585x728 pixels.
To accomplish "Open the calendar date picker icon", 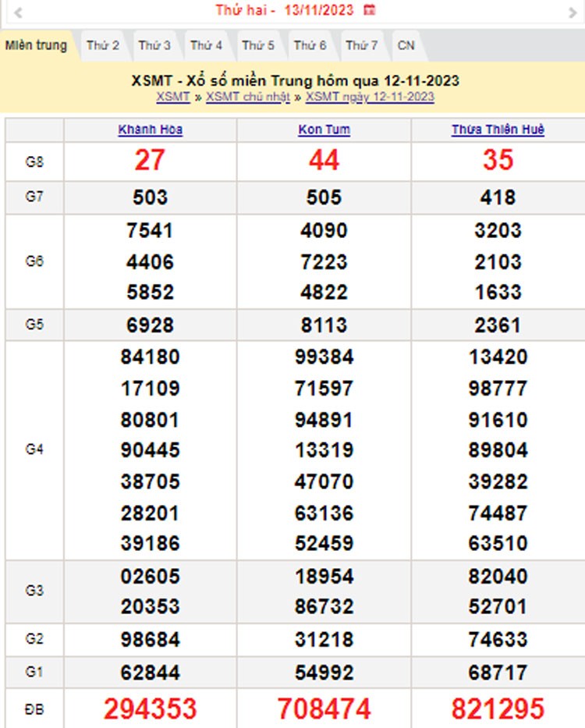I will pyautogui.click(x=370, y=10).
